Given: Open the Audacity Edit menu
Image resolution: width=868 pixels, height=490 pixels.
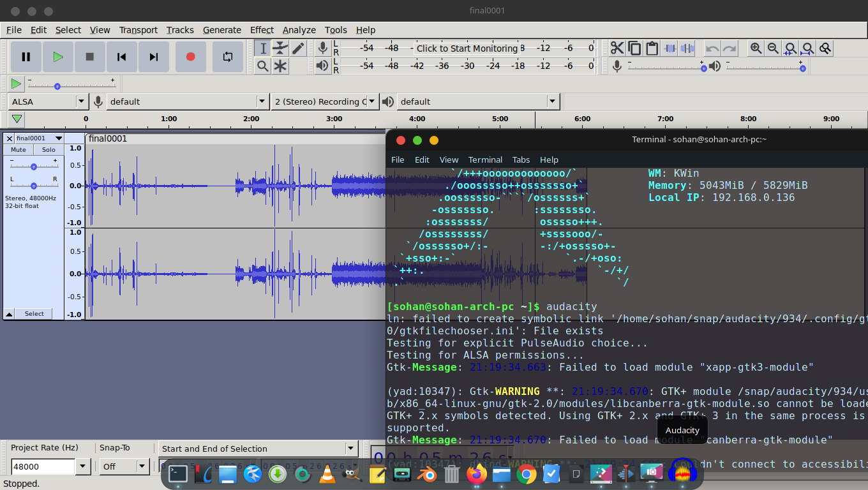Looking at the screenshot, I should 38,30.
